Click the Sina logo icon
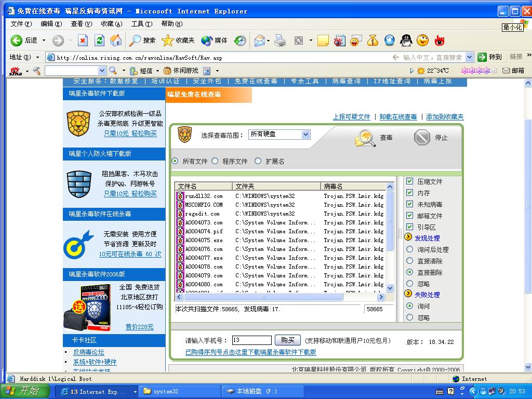 pos(15,71)
